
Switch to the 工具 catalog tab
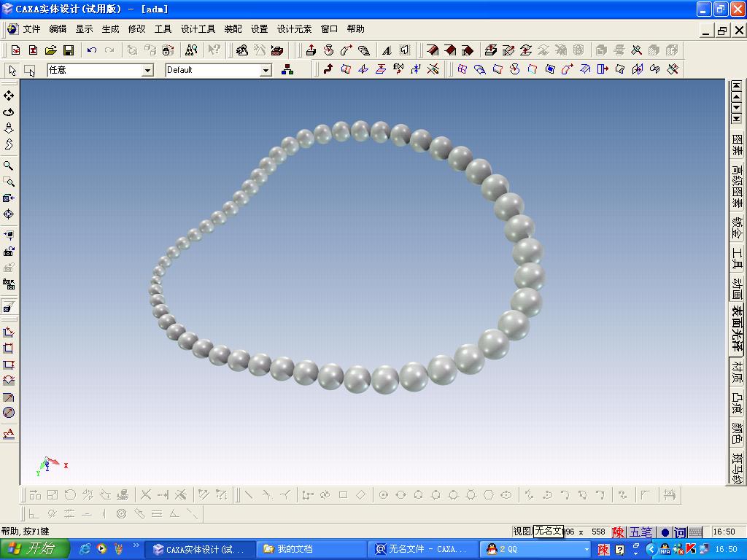click(737, 257)
